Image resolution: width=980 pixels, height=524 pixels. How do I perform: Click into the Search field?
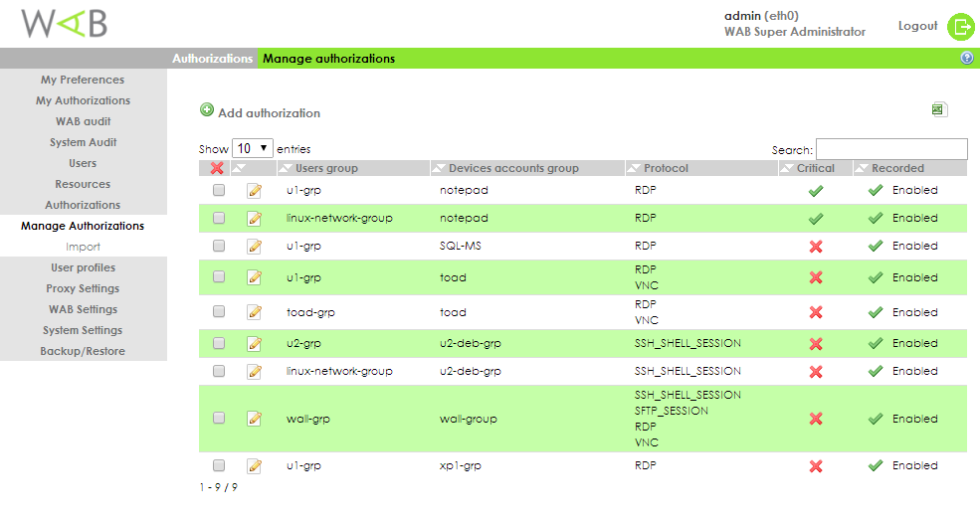891,149
